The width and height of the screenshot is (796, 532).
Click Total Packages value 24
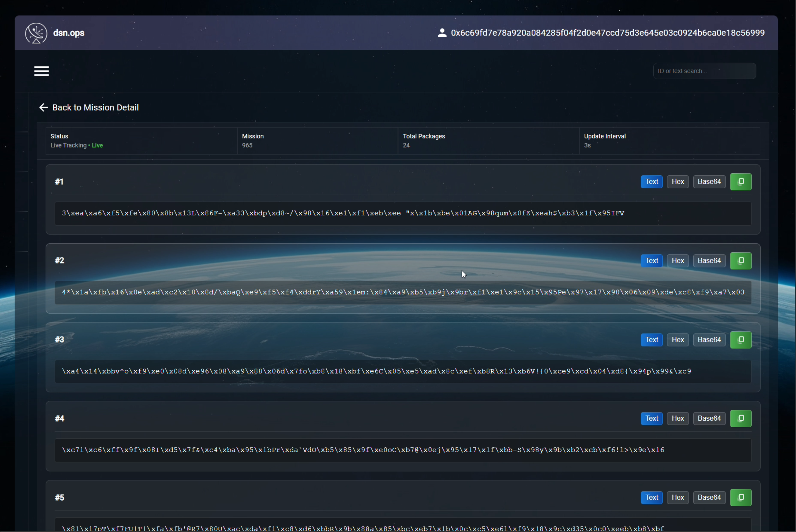tap(406, 146)
